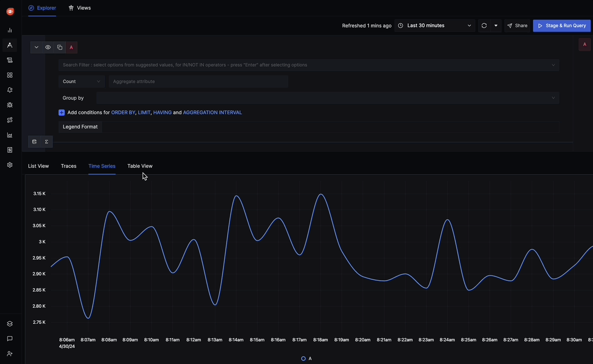
Task: Open Services from the bar chart sidebar icon
Action: pos(10,30)
